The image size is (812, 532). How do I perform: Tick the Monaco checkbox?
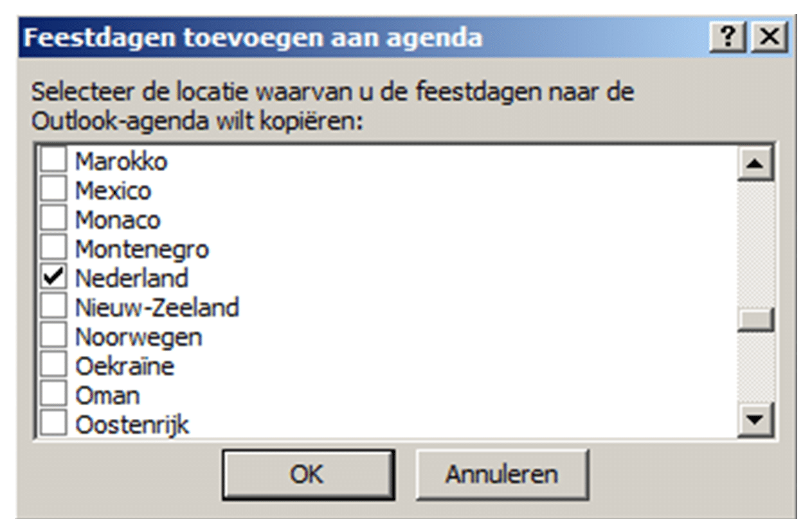click(x=54, y=219)
